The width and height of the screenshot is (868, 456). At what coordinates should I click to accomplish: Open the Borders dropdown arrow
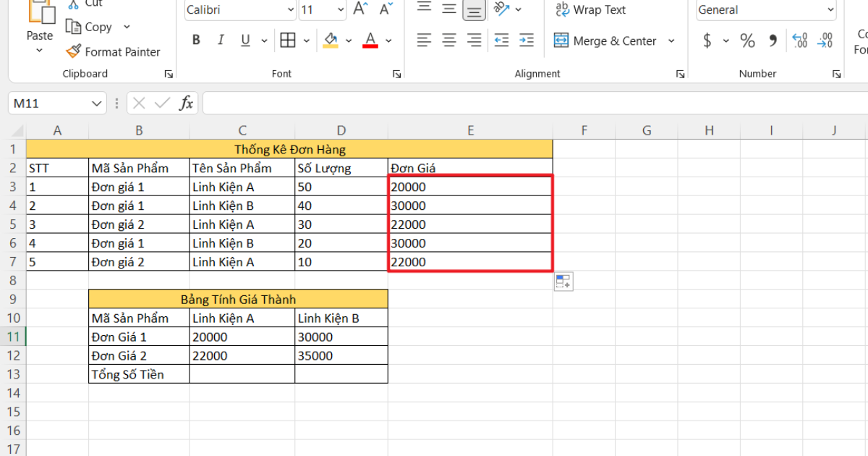307,41
